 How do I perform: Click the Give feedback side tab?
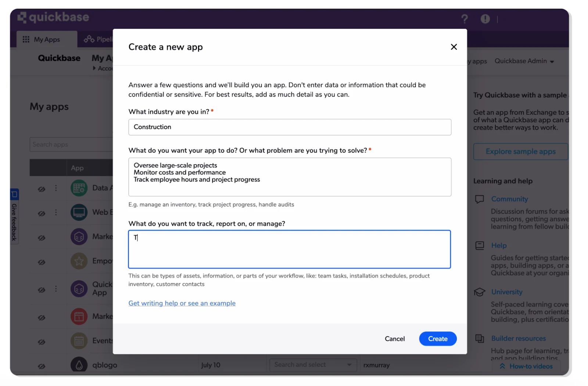coord(14,216)
